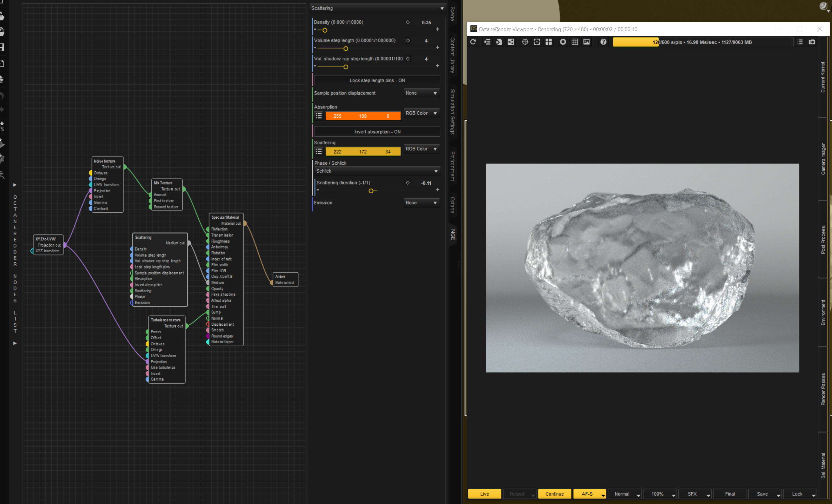
Task: Open the Camera Imager side tab
Action: [x=823, y=159]
